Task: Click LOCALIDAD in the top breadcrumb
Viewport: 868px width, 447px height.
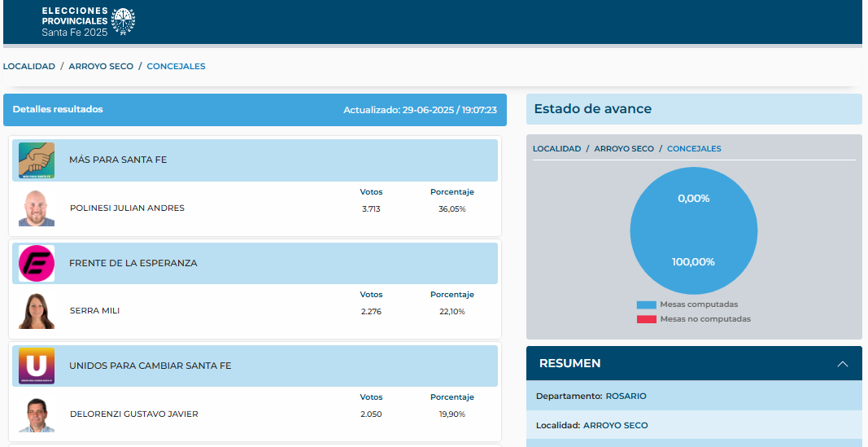Action: [x=29, y=67]
